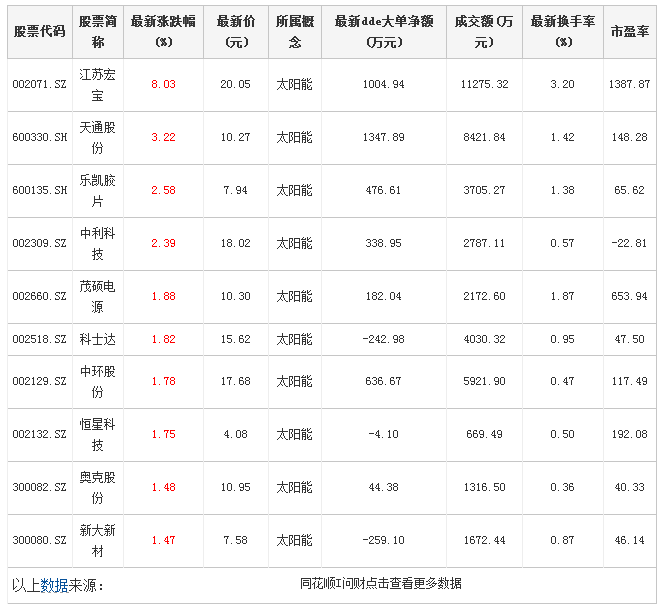Click the latest price 20.05

236,84
